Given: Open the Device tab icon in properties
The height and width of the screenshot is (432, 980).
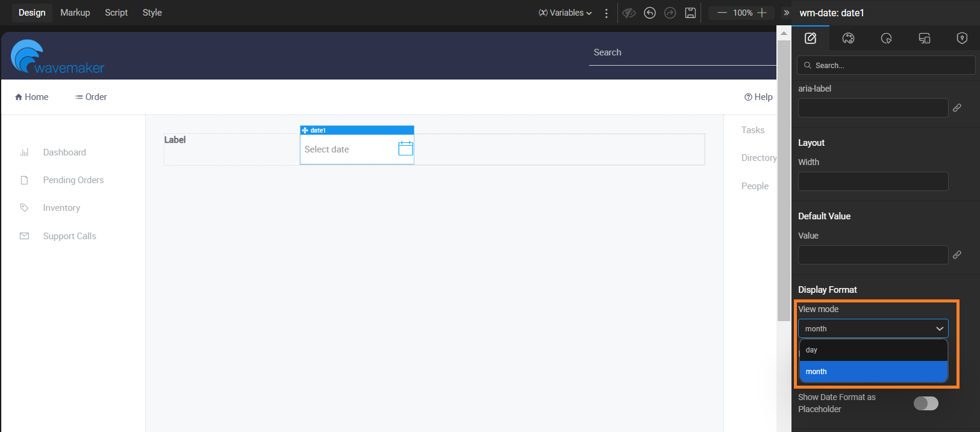Looking at the screenshot, I should (924, 39).
